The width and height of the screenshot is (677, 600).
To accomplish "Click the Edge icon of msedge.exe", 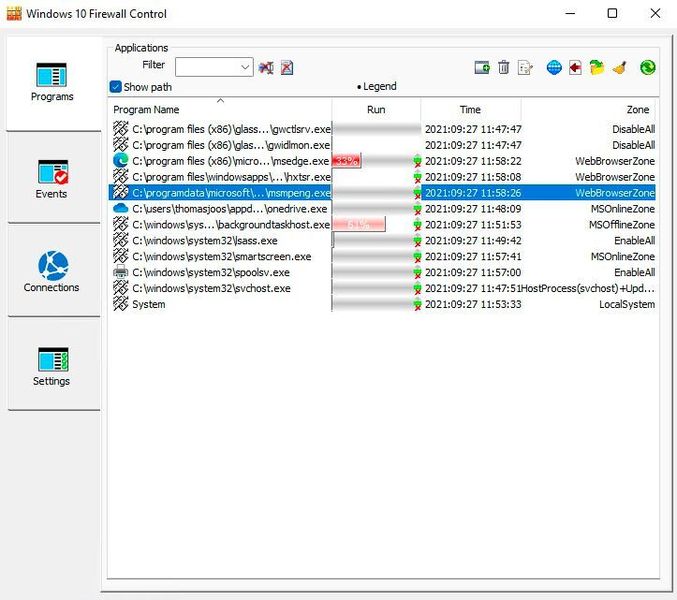I will pos(120,161).
